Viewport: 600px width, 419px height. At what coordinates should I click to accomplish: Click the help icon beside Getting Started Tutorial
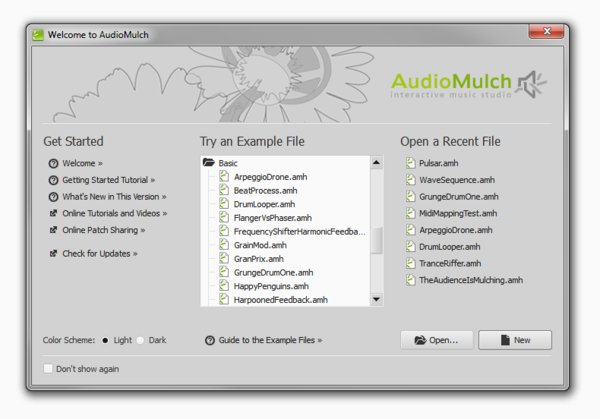[53, 180]
